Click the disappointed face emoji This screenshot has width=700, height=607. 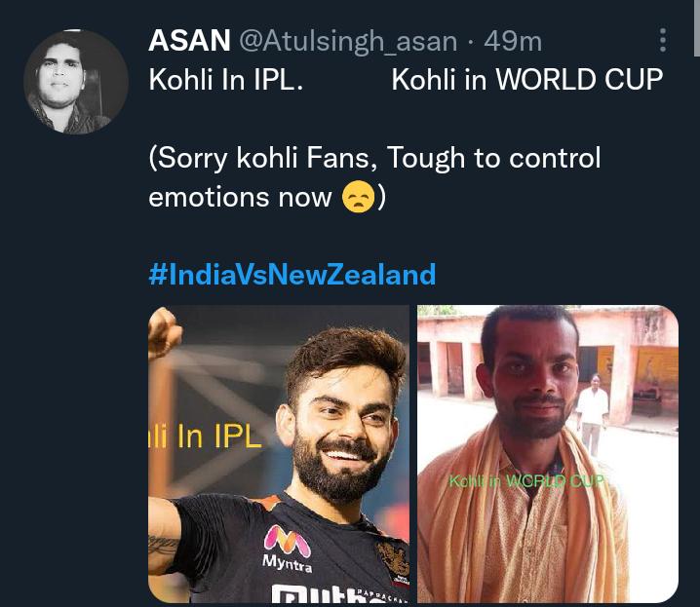pyautogui.click(x=358, y=197)
